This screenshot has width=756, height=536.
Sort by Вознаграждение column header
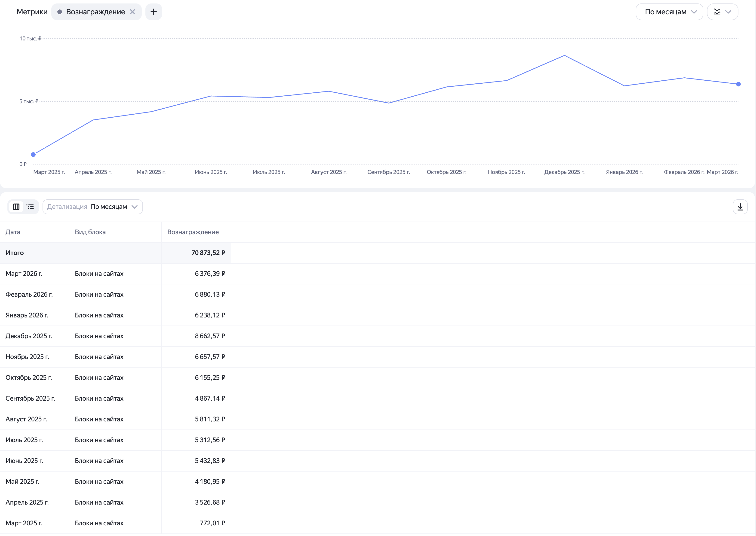[x=193, y=232]
